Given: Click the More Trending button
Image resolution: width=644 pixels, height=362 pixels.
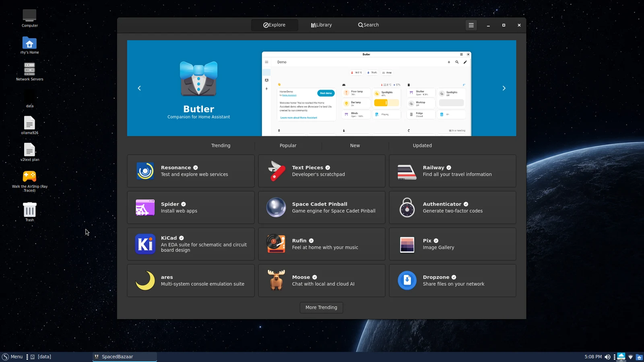Looking at the screenshot, I should pos(321,307).
